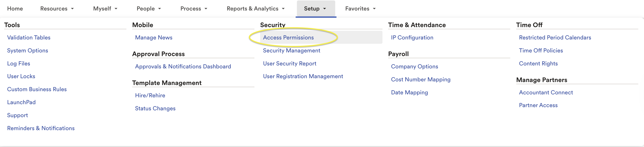Image resolution: width=644 pixels, height=147 pixels.
Task: Expand the Resources dropdown menu
Action: (x=57, y=9)
